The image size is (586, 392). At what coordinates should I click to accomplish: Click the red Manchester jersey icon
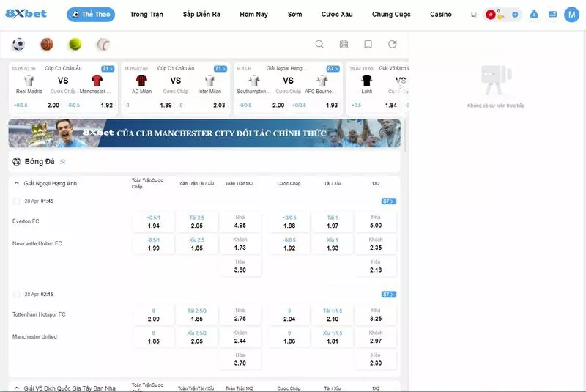[x=97, y=81]
